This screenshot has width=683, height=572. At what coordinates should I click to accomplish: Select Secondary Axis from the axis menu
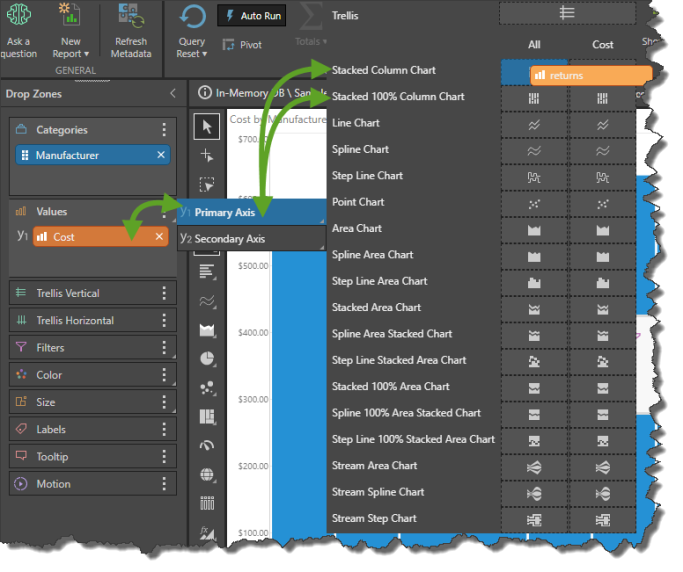tap(229, 239)
